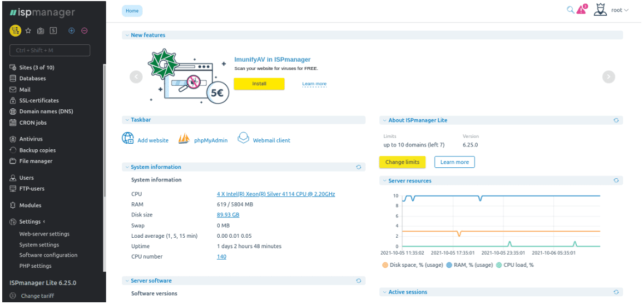Show previous banner with left arrow
Image resolution: width=644 pixels, height=305 pixels.
136,77
